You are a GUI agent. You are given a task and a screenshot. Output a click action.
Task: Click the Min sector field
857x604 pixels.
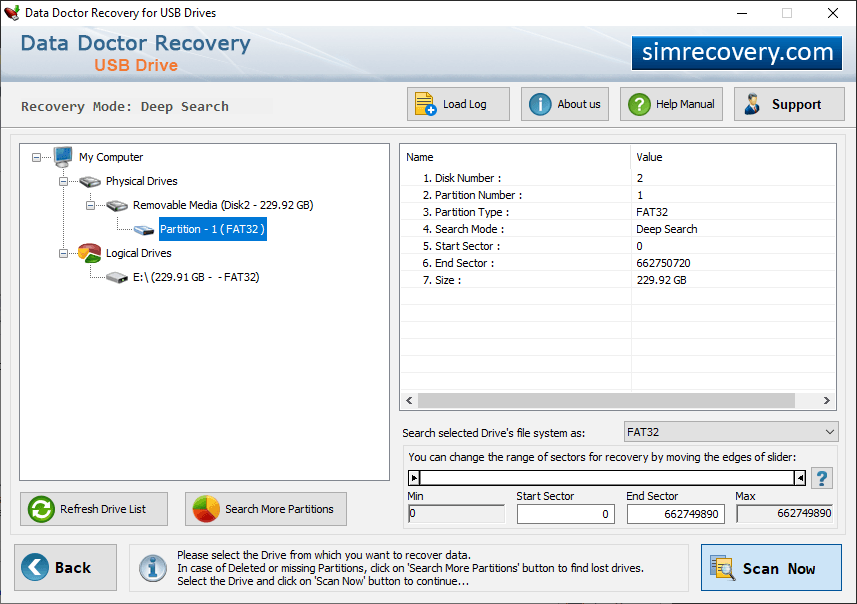click(x=456, y=514)
